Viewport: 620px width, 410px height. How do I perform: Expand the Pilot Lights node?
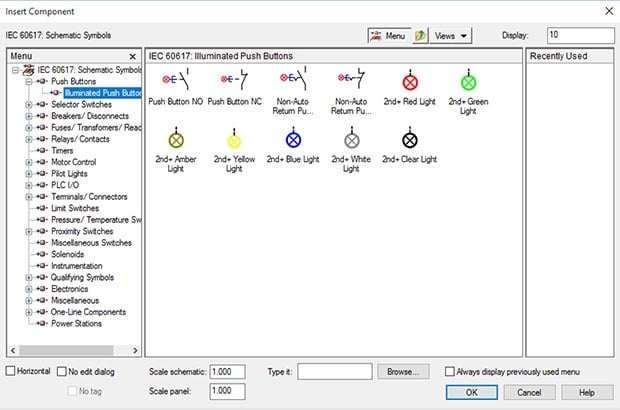[x=29, y=174]
